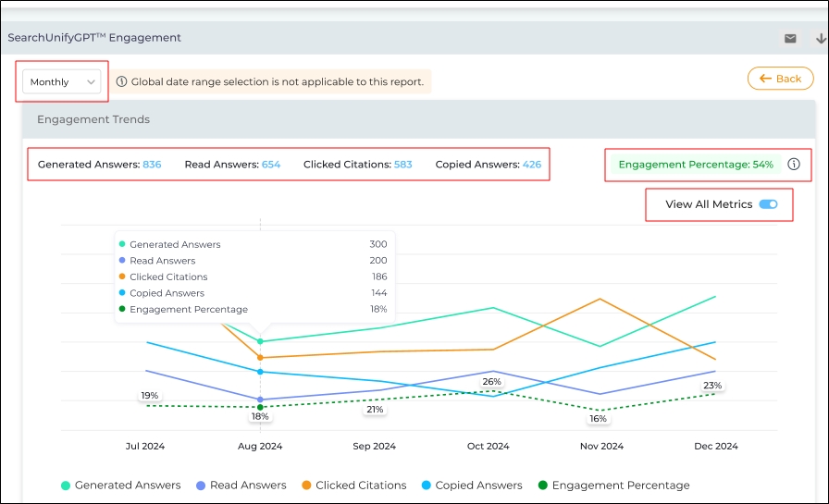Click the 16% data label at Nov 2024
The height and width of the screenshot is (504, 829).
coord(598,419)
